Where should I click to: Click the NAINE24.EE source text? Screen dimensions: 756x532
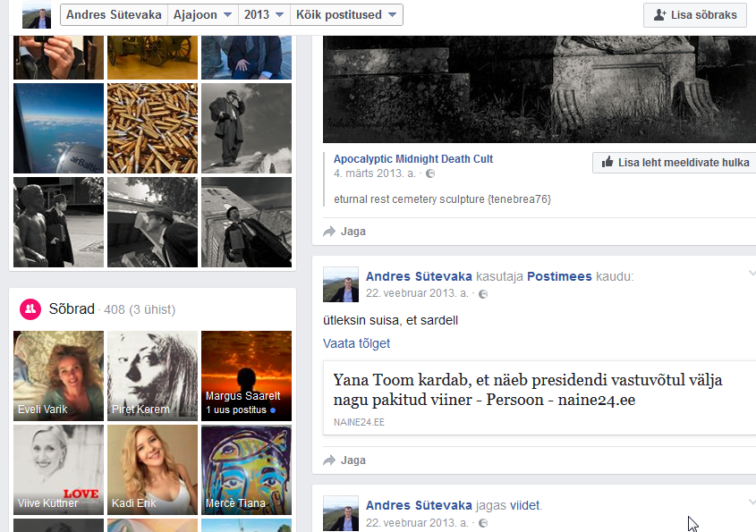click(359, 422)
